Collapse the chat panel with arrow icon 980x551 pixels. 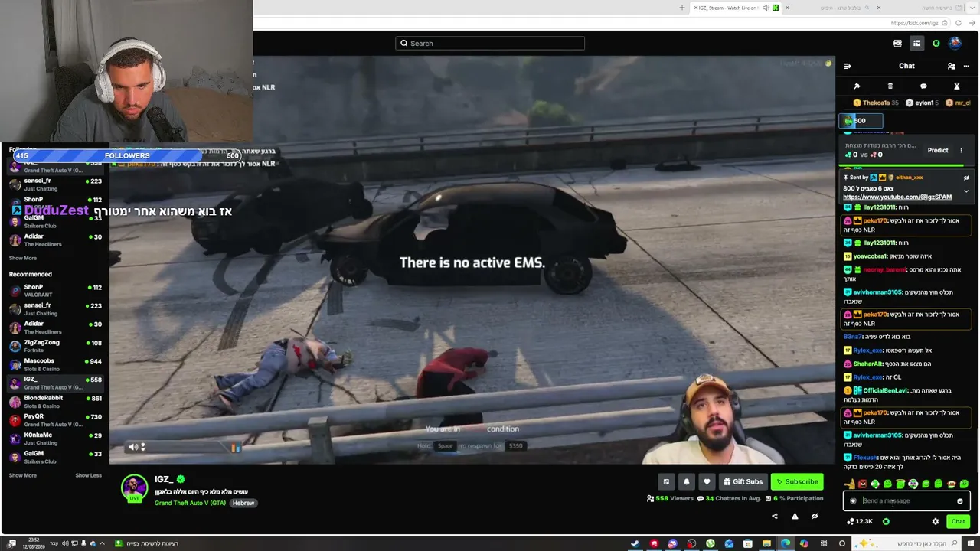tap(848, 66)
